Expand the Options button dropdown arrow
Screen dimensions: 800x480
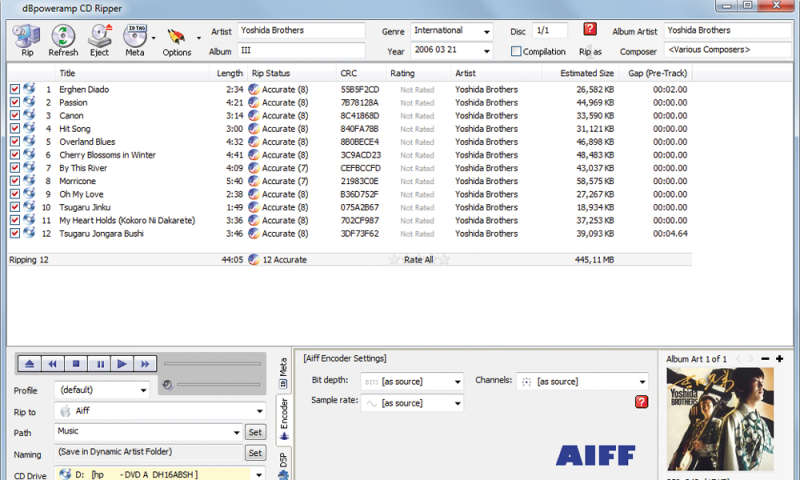(198, 38)
